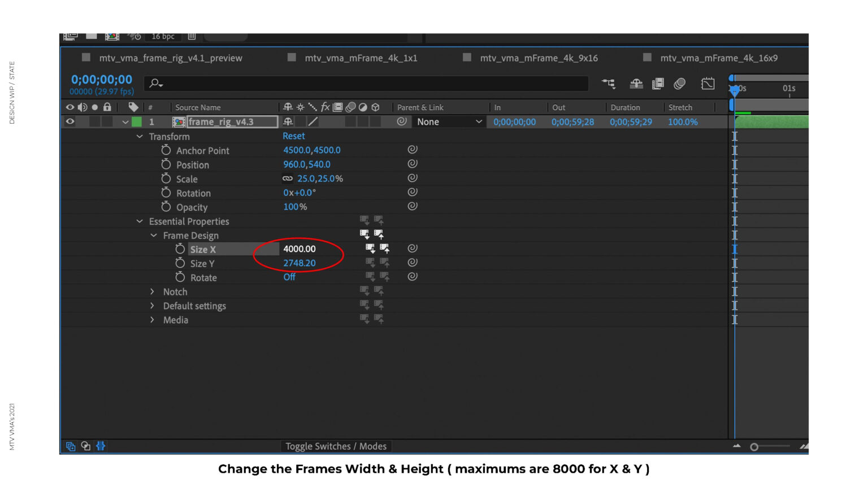Click the timeline zoom slider handle
Image resolution: width=868 pixels, height=488 pixels.
tap(754, 447)
